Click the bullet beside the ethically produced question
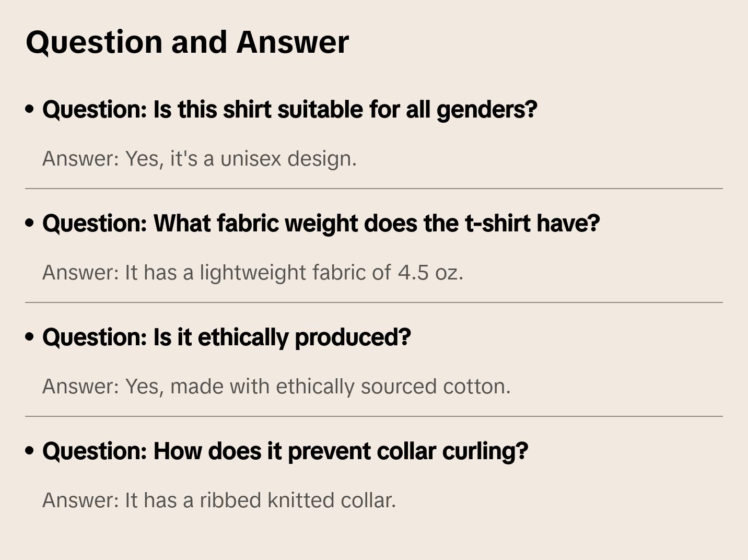 click(30, 337)
